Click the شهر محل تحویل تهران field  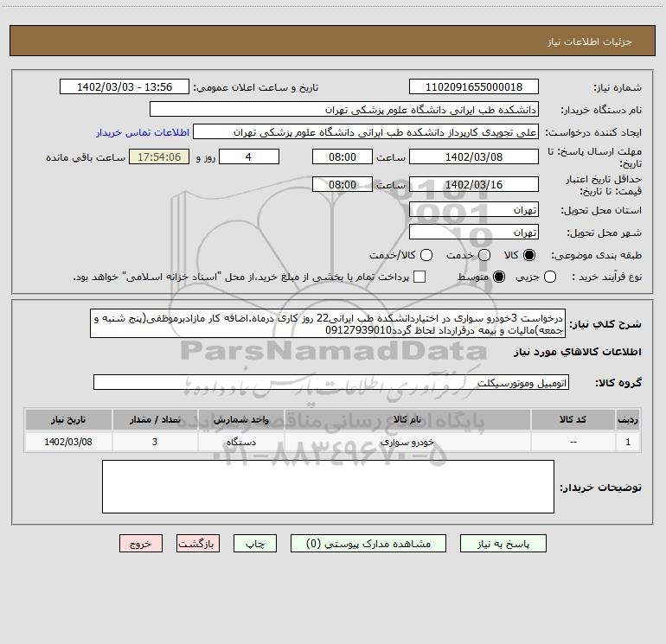[474, 233]
